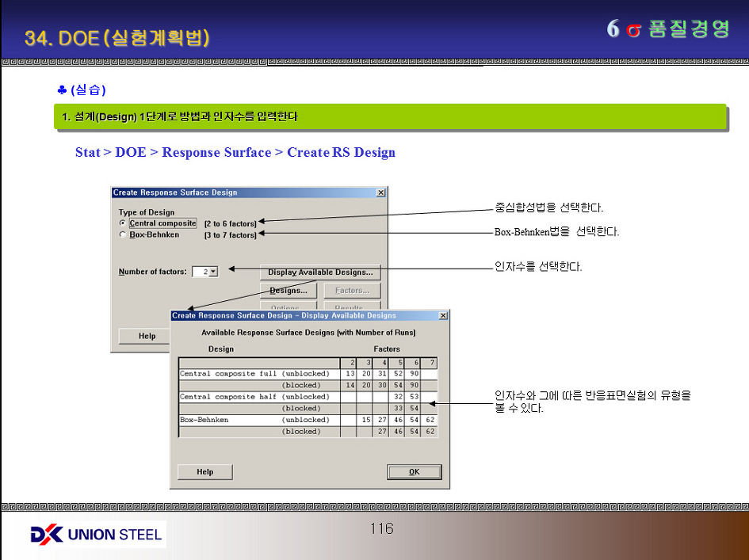Click the cell showing 33 runs
Image resolution: width=749 pixels, height=560 pixels.
tap(397, 408)
